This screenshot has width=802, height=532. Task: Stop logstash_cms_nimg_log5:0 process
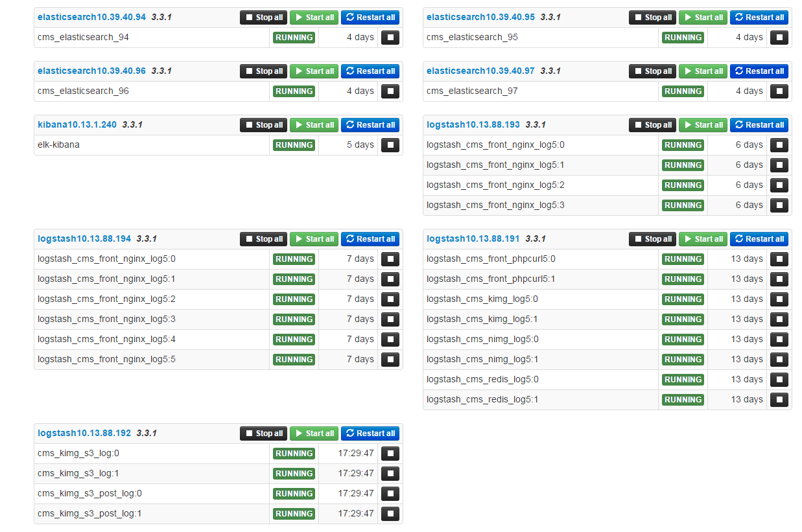[x=779, y=340]
